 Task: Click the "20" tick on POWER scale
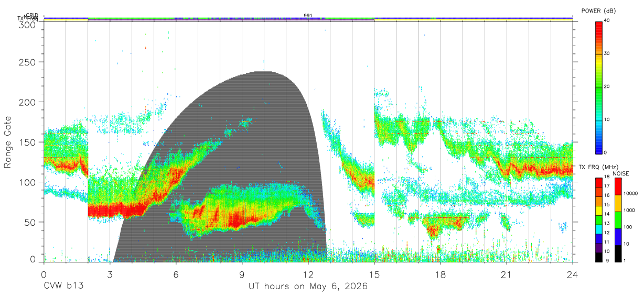[607, 86]
